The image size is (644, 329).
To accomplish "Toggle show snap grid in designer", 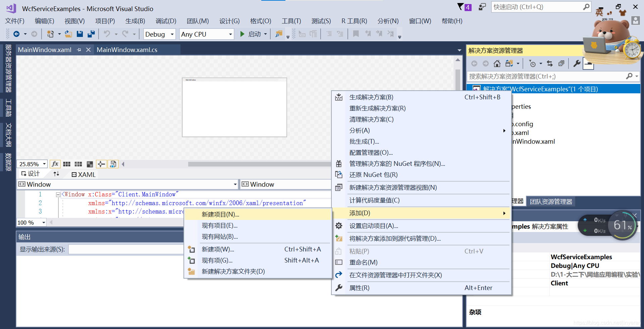I will (67, 164).
